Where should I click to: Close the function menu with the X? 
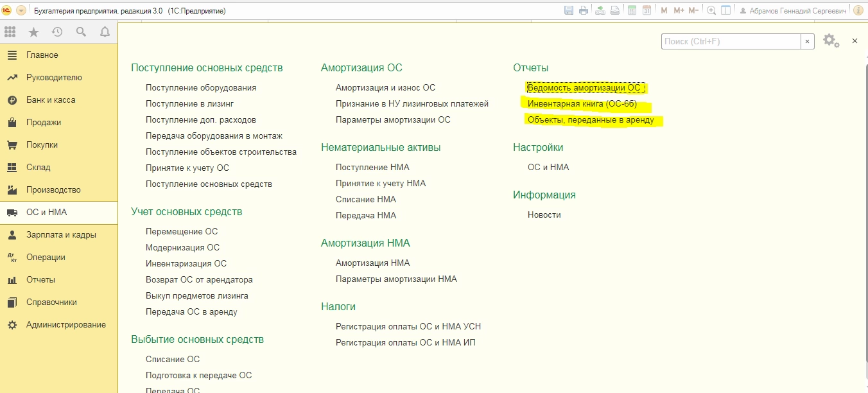pyautogui.click(x=855, y=40)
